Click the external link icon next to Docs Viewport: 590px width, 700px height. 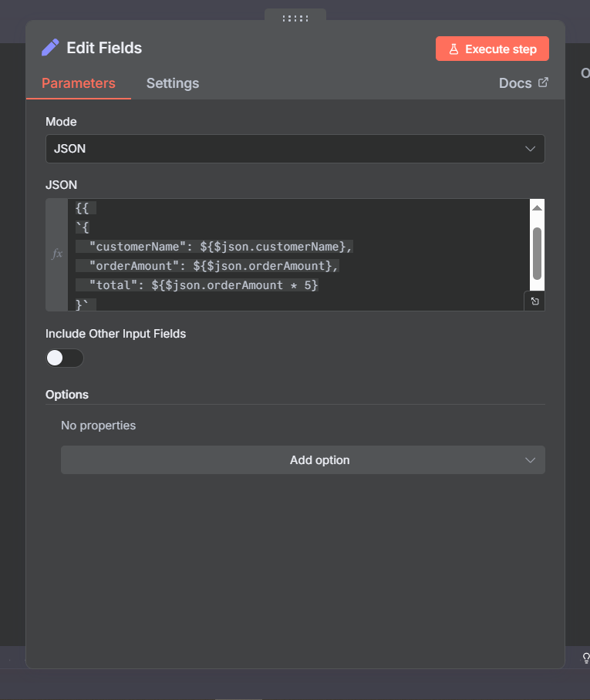[543, 82]
